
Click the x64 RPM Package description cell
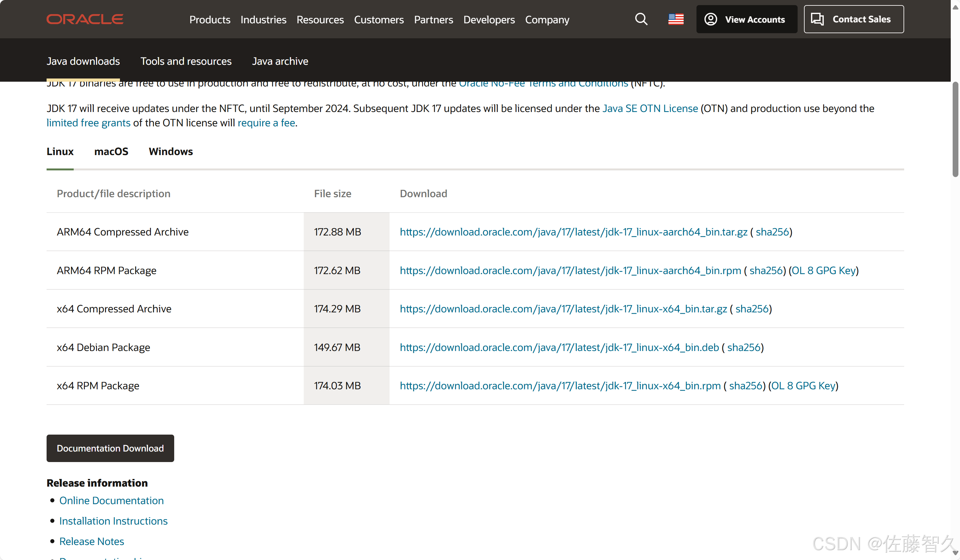(x=175, y=385)
